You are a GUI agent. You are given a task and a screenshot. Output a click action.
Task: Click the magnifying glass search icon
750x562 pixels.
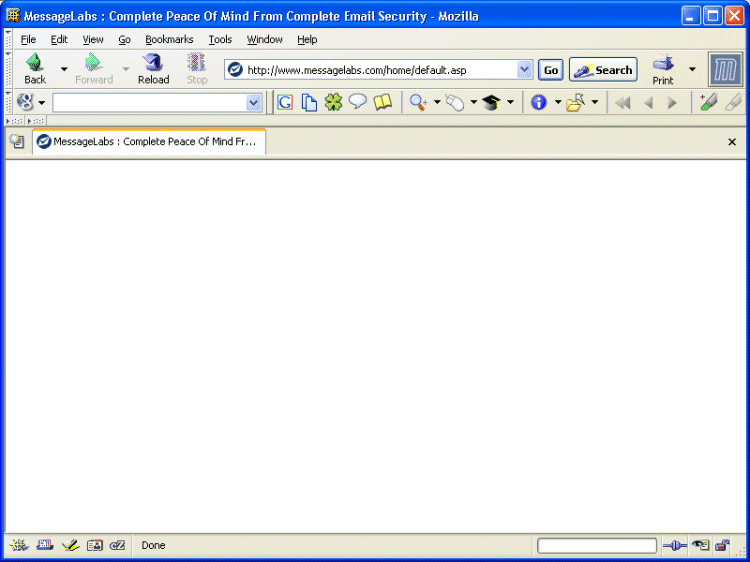[x=418, y=102]
